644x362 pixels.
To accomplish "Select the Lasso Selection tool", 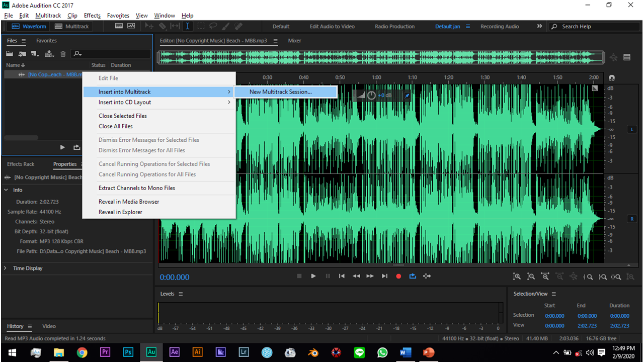I will 213,26.
